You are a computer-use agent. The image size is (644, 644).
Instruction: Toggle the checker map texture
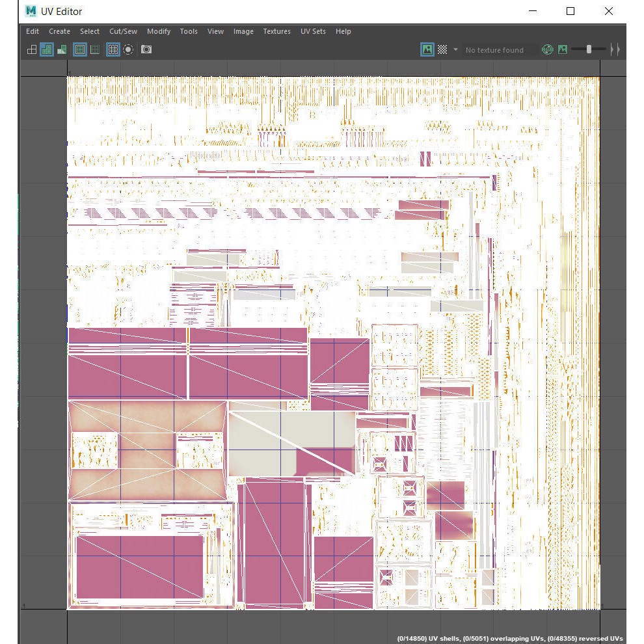pyautogui.click(x=442, y=49)
